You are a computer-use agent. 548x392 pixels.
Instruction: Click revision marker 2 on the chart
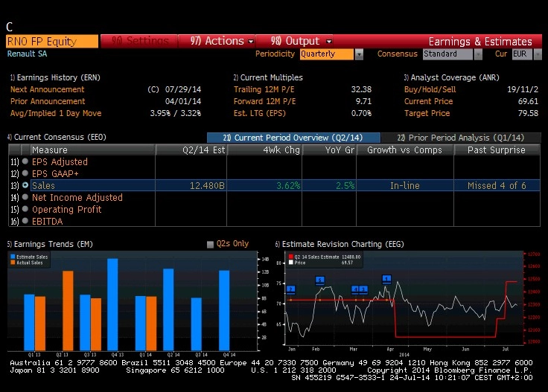tap(291, 289)
